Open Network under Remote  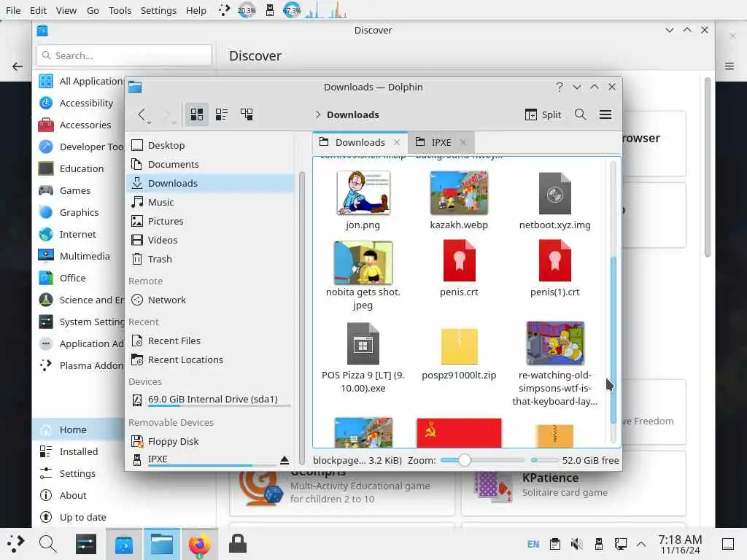[x=210, y=300]
